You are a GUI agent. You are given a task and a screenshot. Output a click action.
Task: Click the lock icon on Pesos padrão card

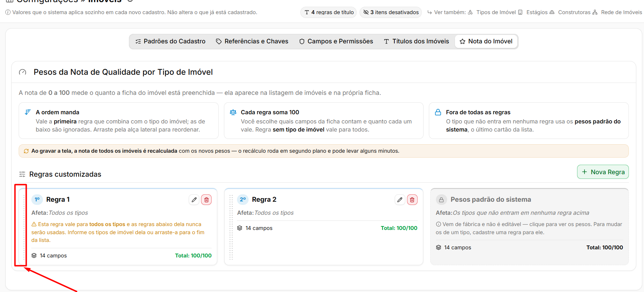441,200
